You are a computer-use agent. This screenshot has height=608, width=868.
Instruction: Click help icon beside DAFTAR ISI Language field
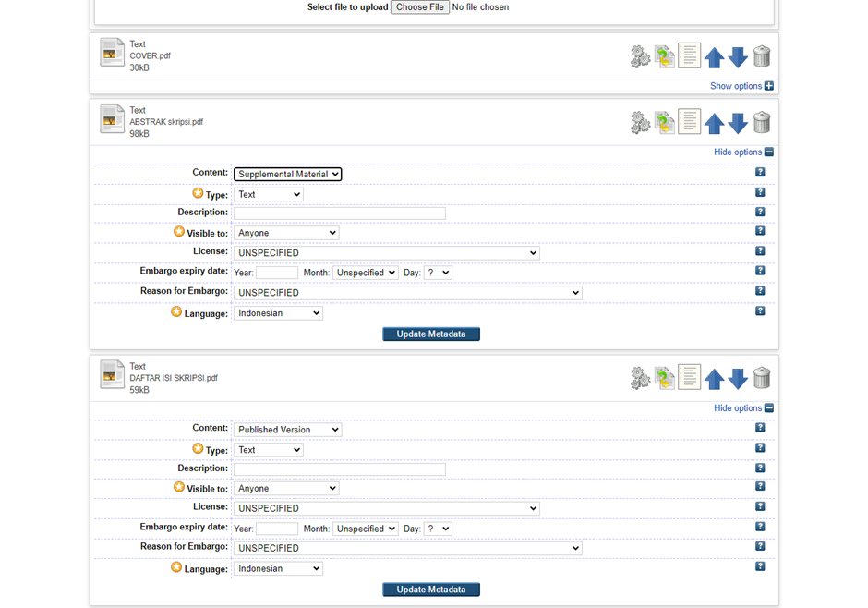point(760,566)
